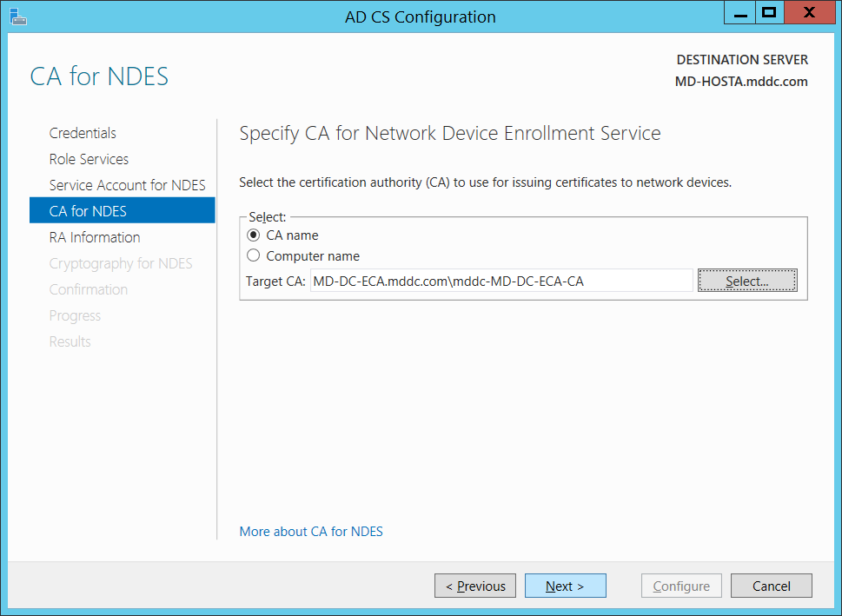Click the CA for NDES page title

(x=99, y=76)
